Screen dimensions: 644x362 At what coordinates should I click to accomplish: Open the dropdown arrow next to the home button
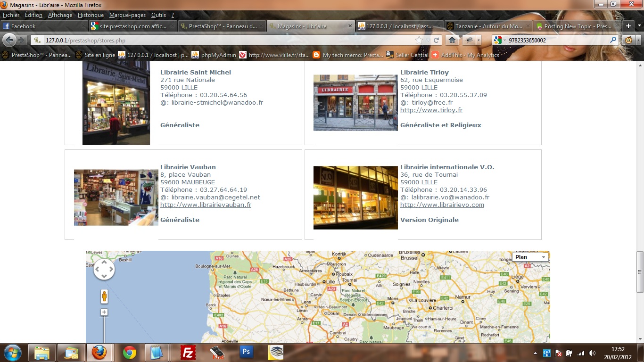tap(479, 40)
